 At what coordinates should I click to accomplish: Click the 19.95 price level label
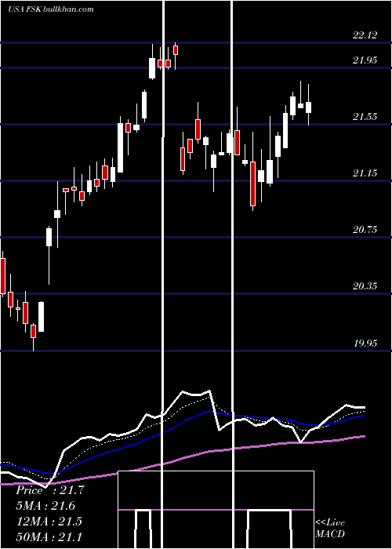click(x=365, y=344)
